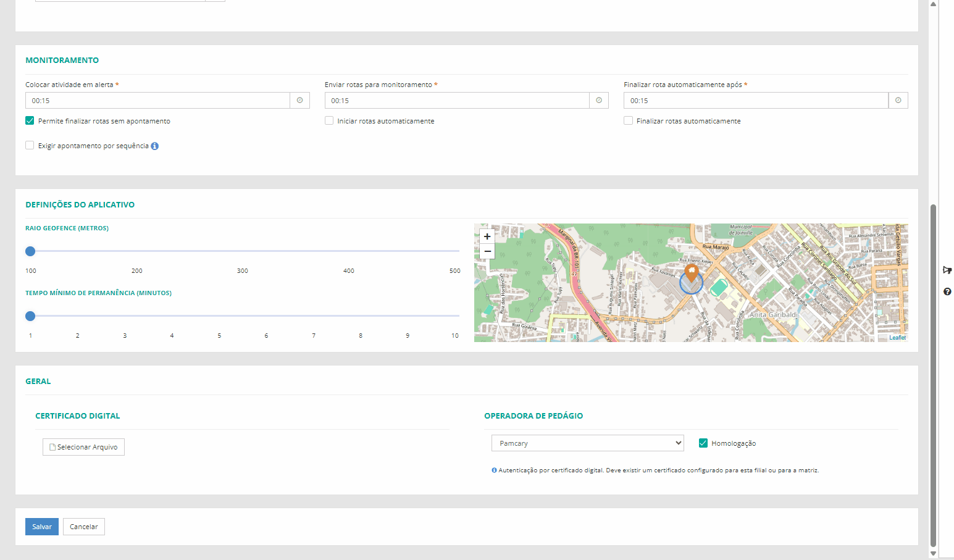Click the 10 mark on minimum time scale
This screenshot has height=560, width=954.
[x=455, y=336]
